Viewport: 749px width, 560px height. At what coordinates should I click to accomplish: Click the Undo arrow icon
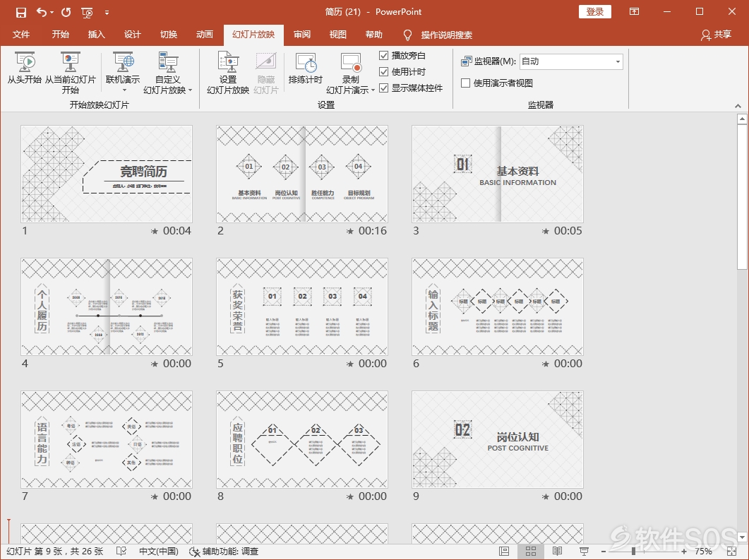click(x=42, y=13)
